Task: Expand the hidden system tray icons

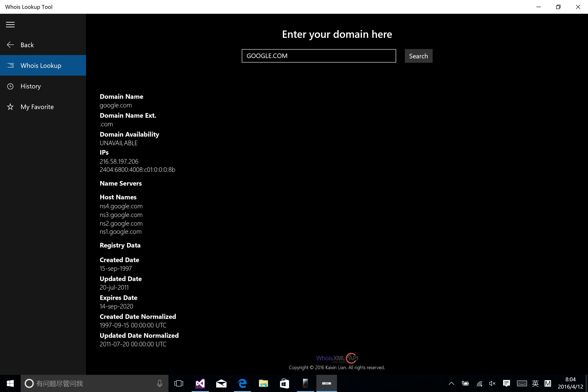Action: click(x=452, y=383)
